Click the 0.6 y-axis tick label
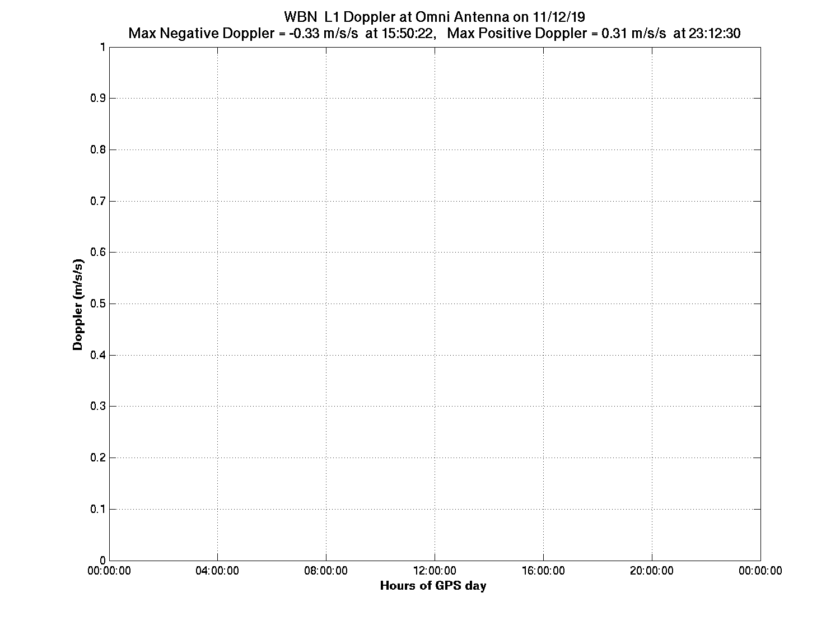 click(98, 253)
